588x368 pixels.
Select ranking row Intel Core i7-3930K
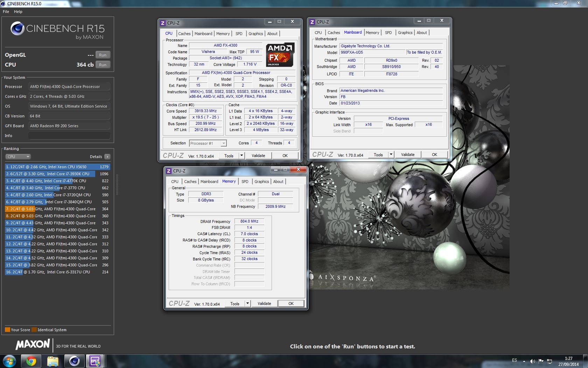point(57,174)
